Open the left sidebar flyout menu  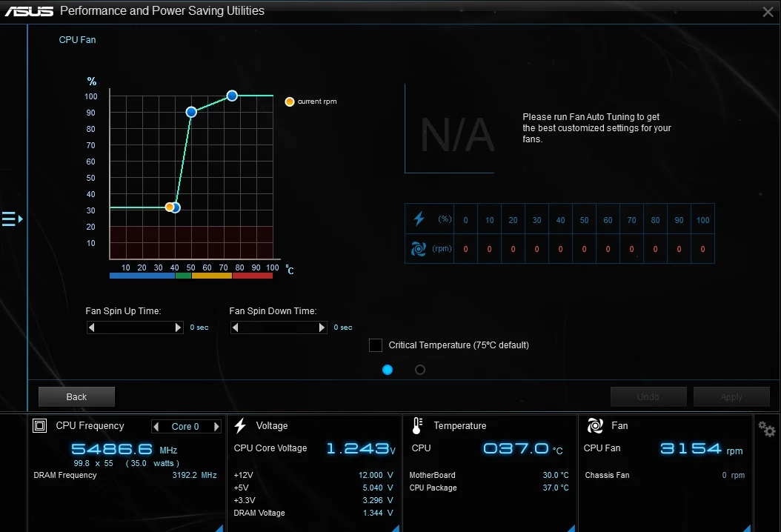(x=11, y=219)
